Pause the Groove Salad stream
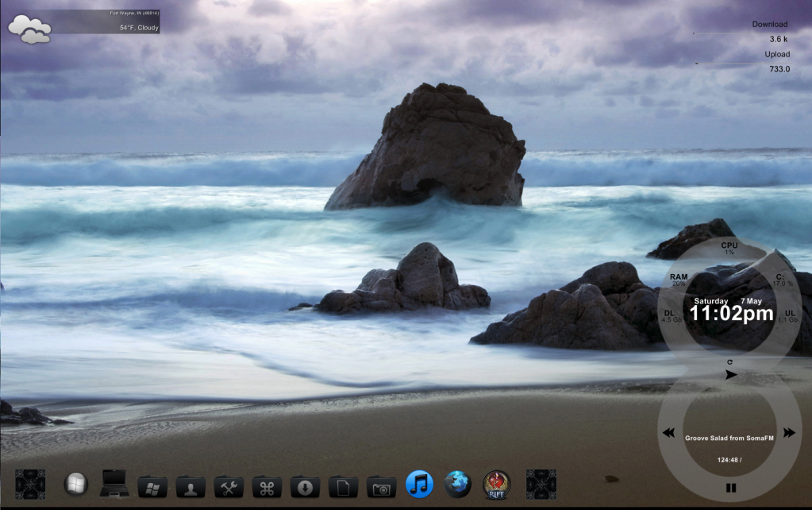Image resolution: width=812 pixels, height=510 pixels. 731,488
